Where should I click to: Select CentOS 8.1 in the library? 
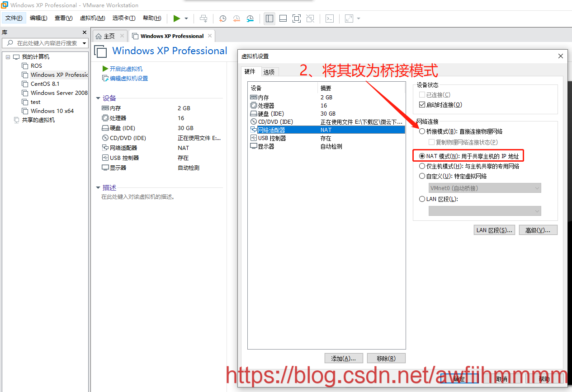tap(45, 84)
